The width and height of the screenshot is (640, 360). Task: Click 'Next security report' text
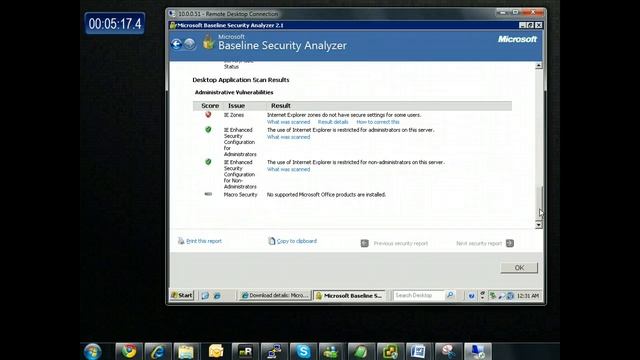[x=479, y=244]
